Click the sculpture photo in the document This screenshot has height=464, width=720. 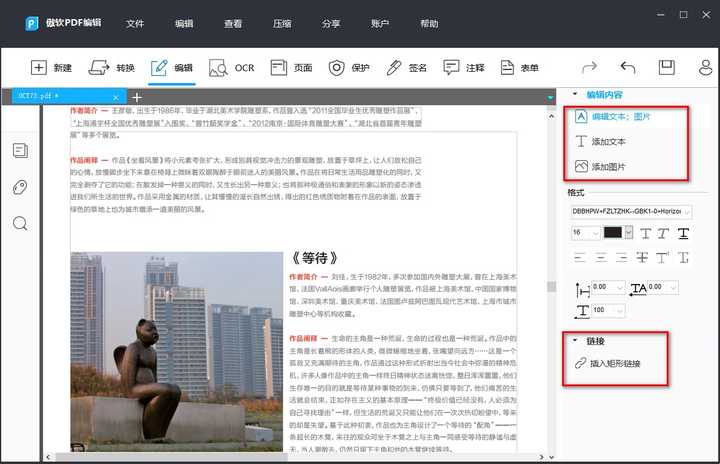(x=177, y=351)
